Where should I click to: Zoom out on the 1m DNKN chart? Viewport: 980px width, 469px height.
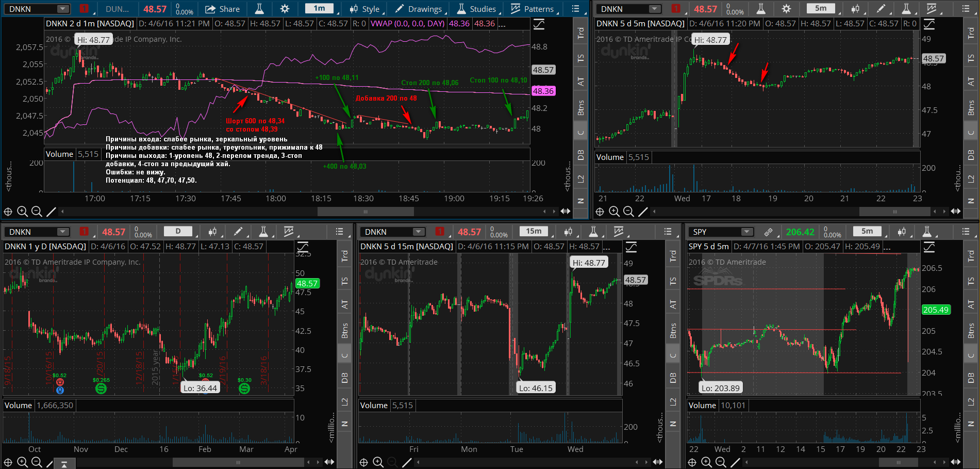pyautogui.click(x=37, y=211)
